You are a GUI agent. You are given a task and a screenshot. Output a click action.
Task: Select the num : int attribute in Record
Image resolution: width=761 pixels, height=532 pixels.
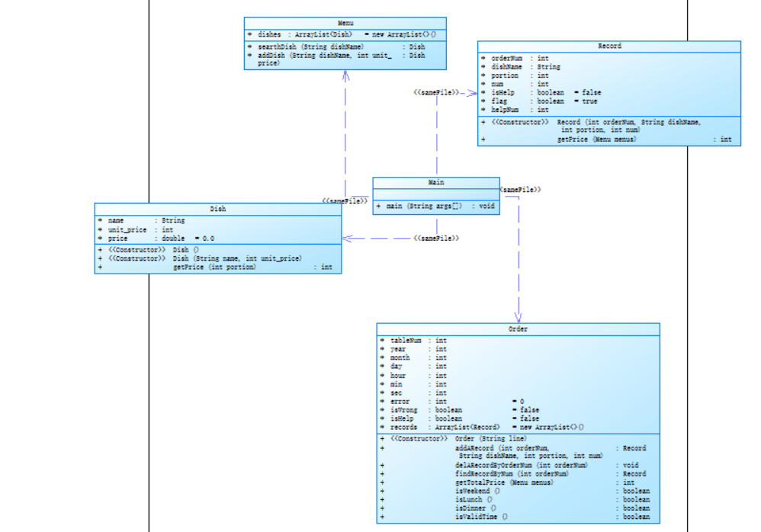[x=515, y=84]
